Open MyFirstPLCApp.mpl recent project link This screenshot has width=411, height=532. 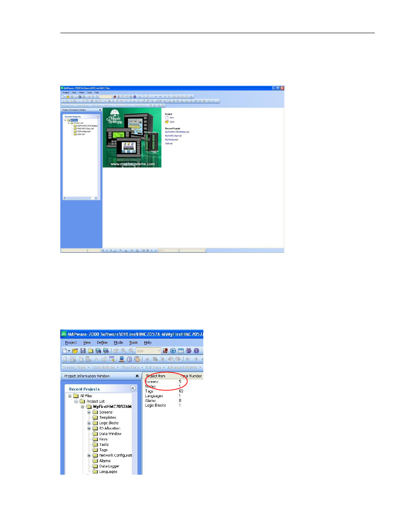(173, 136)
